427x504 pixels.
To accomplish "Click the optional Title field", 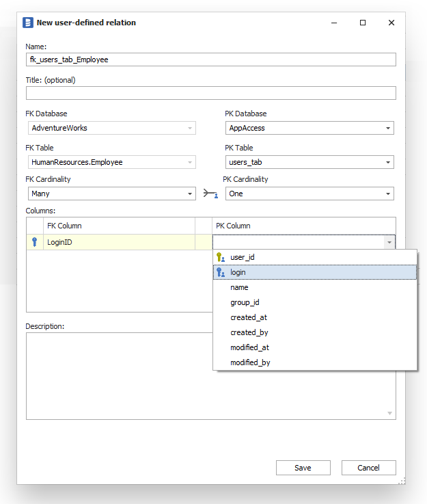I will click(x=210, y=93).
